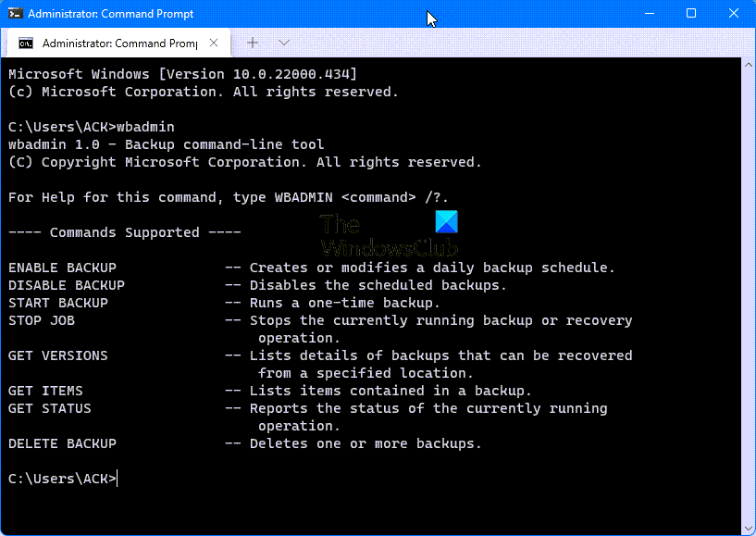Click the ENABLE BACKUP command text
The image size is (756, 536).
(61, 267)
